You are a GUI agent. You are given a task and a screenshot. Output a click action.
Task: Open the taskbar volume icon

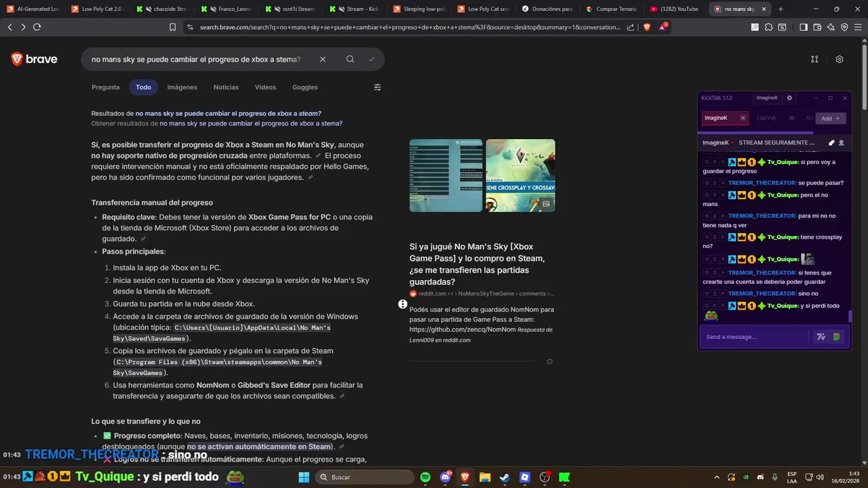(x=820, y=477)
